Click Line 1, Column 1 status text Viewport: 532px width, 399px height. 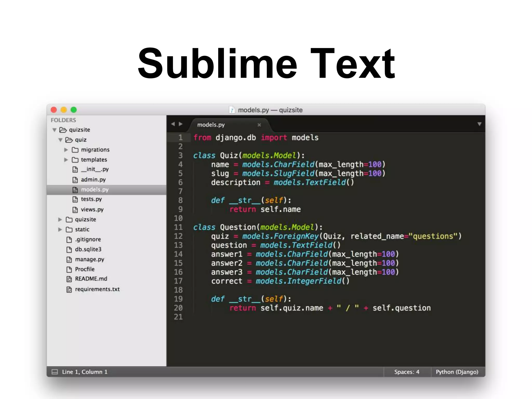click(85, 372)
